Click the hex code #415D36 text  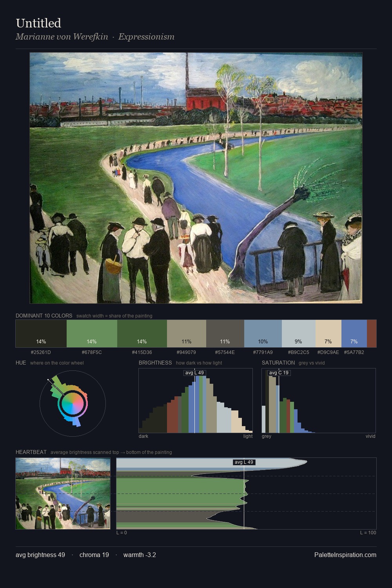(x=142, y=352)
